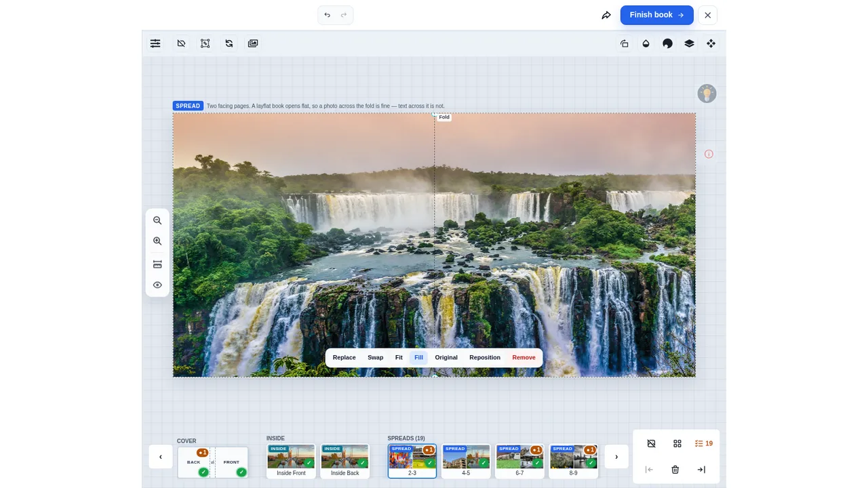Open the Inside Front page thumbnail
Screen dimensions: 868x488
pos(291,461)
